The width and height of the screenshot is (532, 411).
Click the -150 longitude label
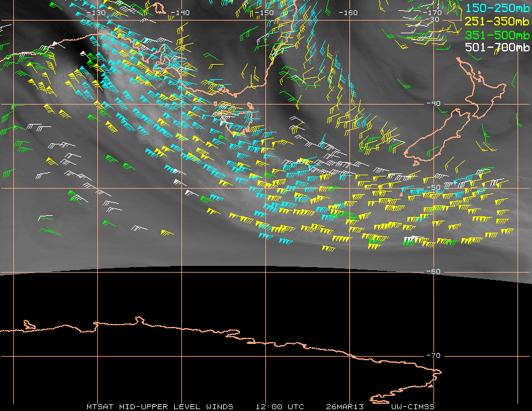(264, 13)
